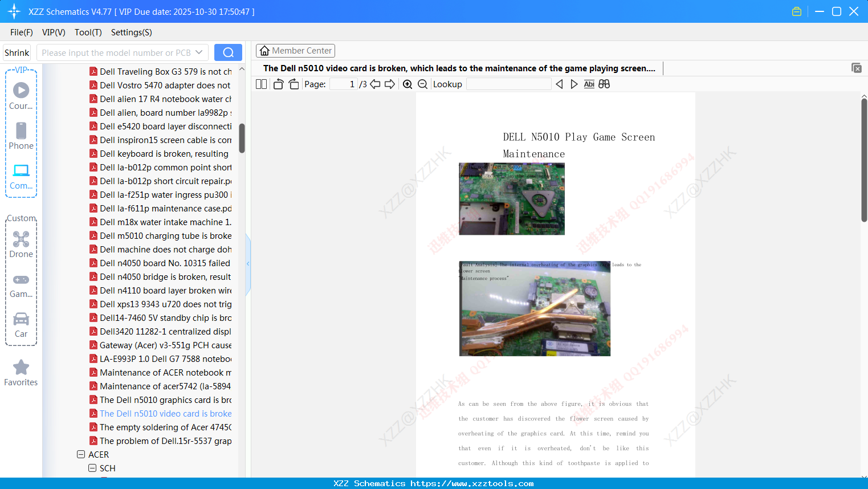The width and height of the screenshot is (868, 489).
Task: Open 'Dell alien 17 R4 notebook water' file
Action: [161, 99]
